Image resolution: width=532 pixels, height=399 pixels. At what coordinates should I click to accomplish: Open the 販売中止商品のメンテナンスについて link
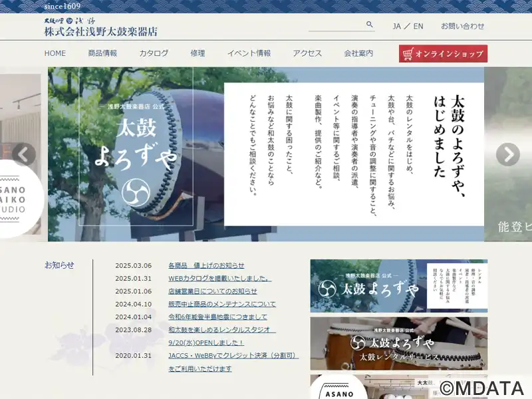(x=222, y=304)
